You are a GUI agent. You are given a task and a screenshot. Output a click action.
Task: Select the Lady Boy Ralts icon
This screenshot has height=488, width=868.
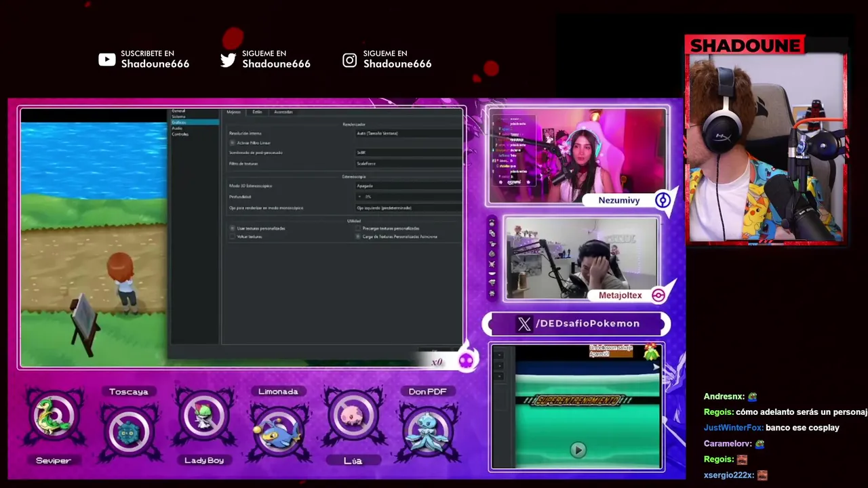tap(203, 418)
